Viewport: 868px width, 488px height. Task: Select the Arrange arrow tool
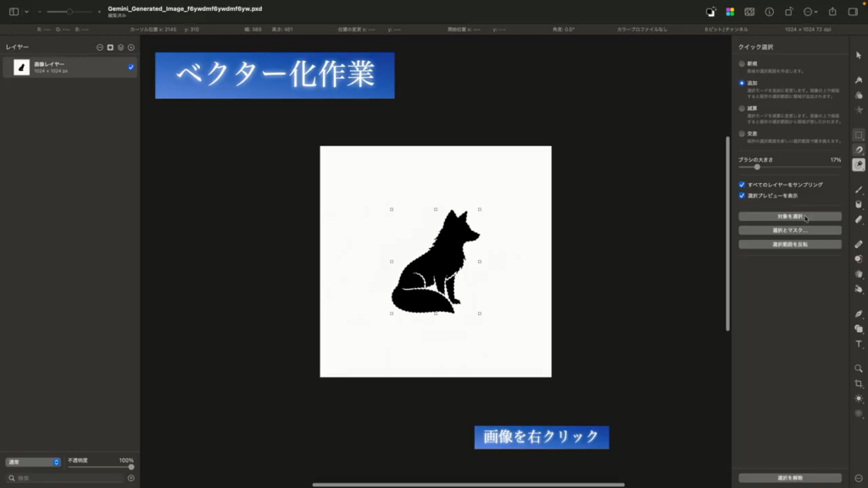tap(859, 55)
